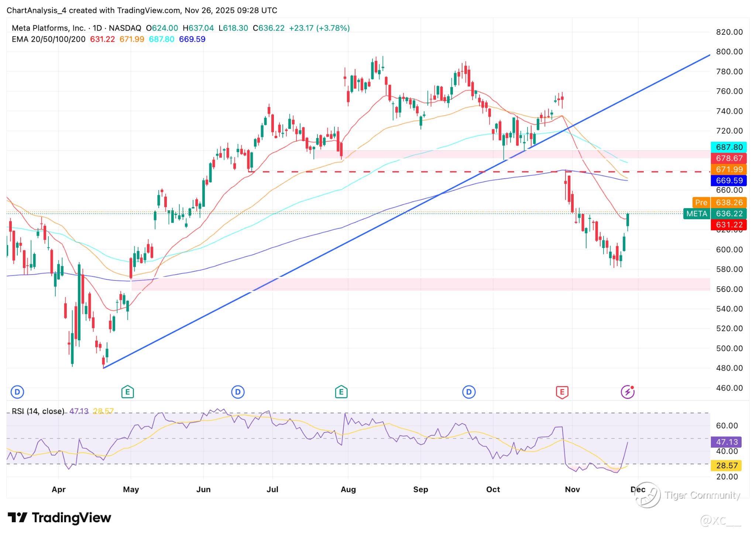Click the Aug label on time axis
The image size is (756, 537).
click(348, 489)
